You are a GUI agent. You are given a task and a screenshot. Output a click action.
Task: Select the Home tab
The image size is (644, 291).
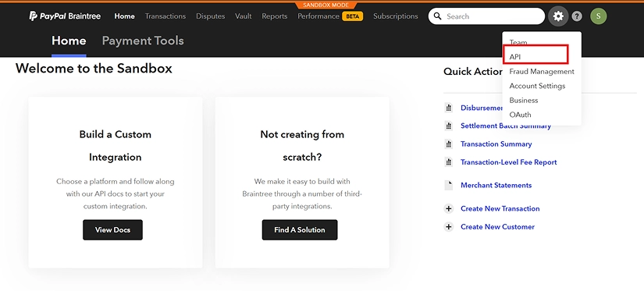[x=69, y=41]
